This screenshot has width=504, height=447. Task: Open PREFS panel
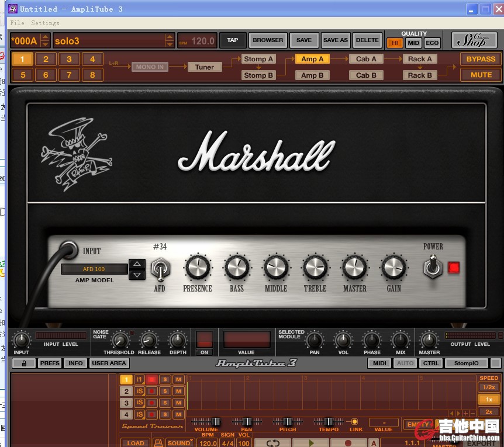(x=50, y=363)
